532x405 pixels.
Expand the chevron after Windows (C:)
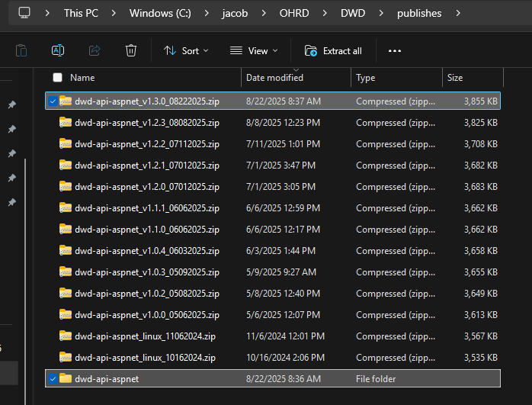[207, 13]
